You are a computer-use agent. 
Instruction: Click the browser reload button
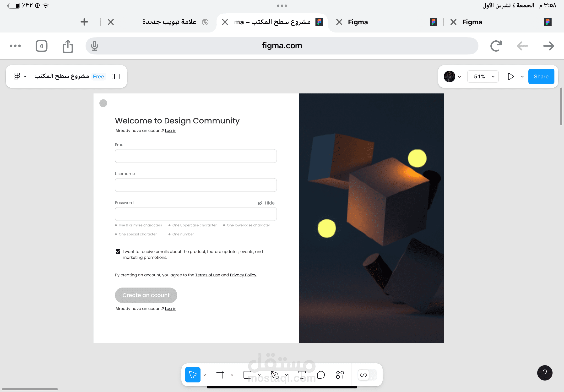click(496, 46)
